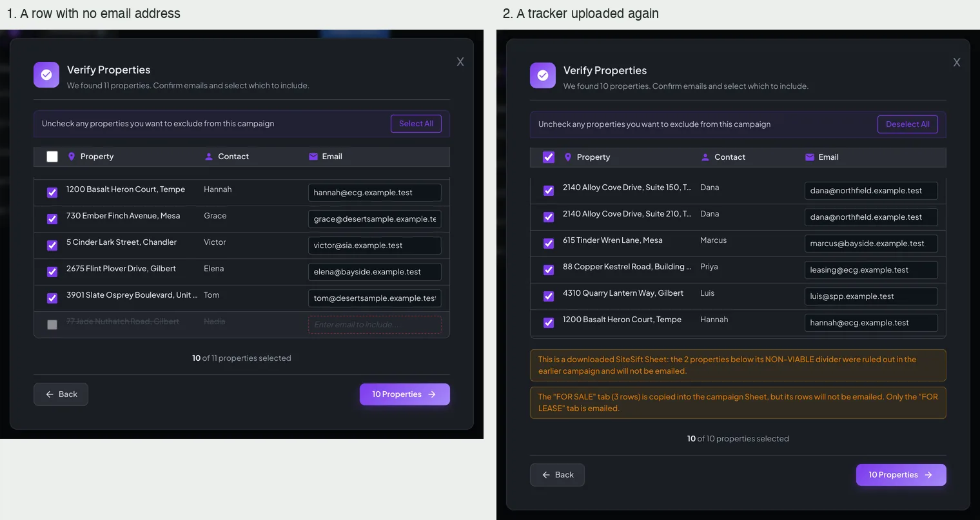Click '10 of 10 properties selected' counter
Viewport: 980px width, 520px height.
[x=738, y=439]
